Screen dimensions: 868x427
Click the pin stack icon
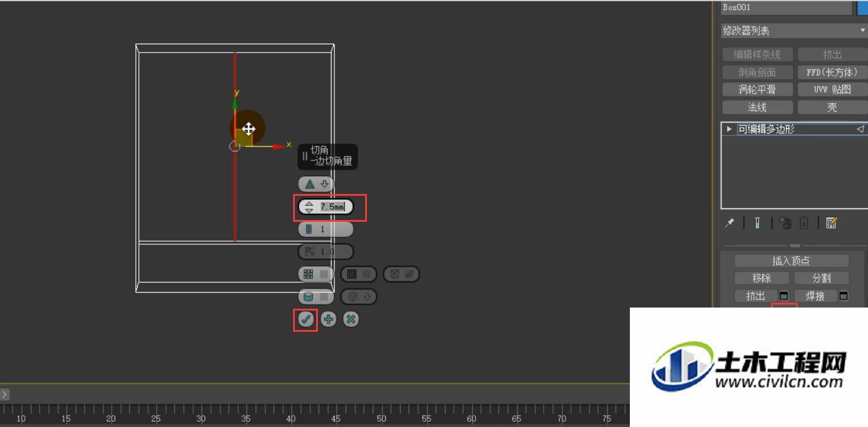(730, 223)
